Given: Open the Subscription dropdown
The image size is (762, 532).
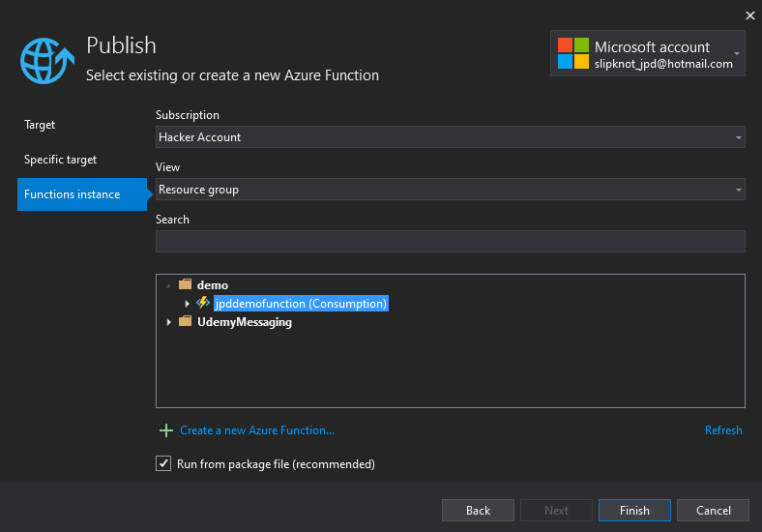Looking at the screenshot, I should [450, 137].
